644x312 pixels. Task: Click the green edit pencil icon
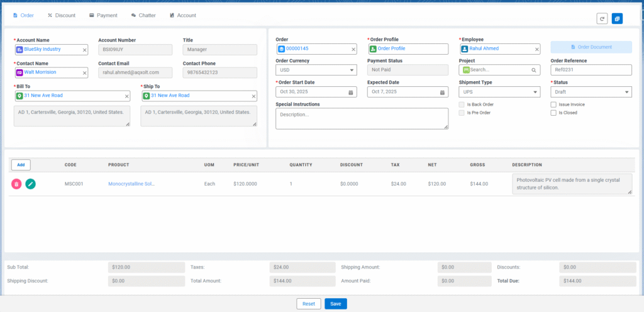click(30, 184)
